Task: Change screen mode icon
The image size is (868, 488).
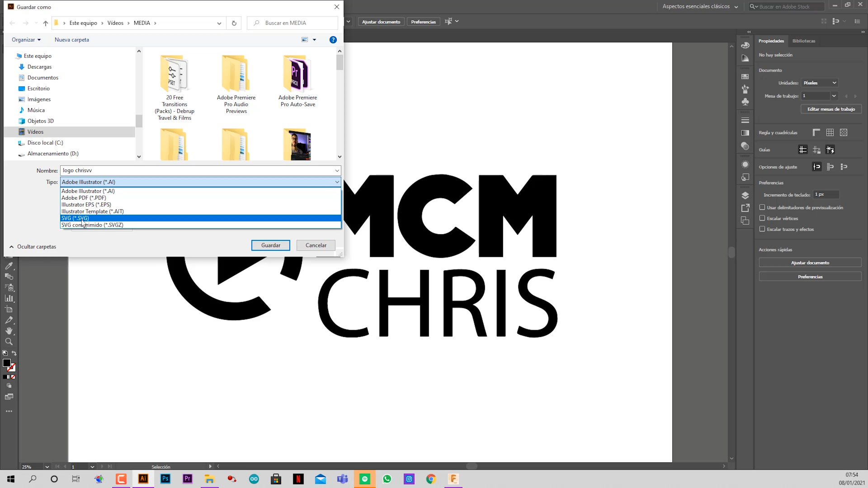Action: coord(9,397)
